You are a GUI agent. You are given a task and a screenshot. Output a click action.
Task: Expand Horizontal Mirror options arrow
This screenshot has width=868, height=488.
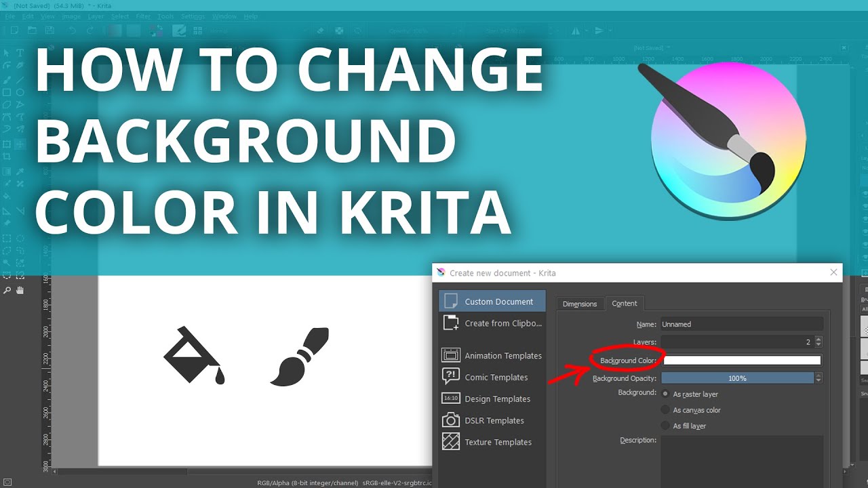coord(586,30)
